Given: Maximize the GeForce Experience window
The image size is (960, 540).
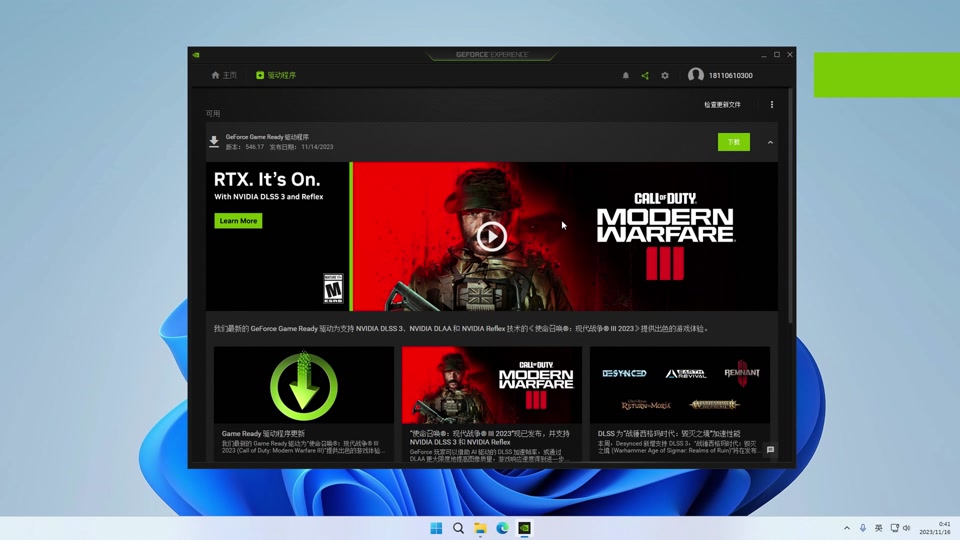Looking at the screenshot, I should coord(777,54).
